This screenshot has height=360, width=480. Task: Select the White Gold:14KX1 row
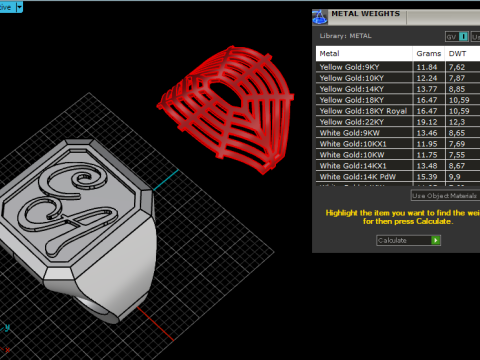click(x=398, y=166)
